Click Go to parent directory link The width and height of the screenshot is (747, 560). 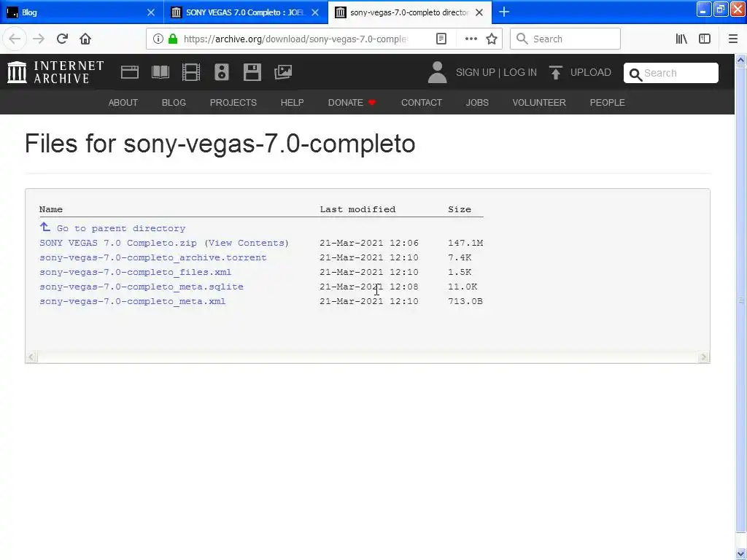[121, 228]
